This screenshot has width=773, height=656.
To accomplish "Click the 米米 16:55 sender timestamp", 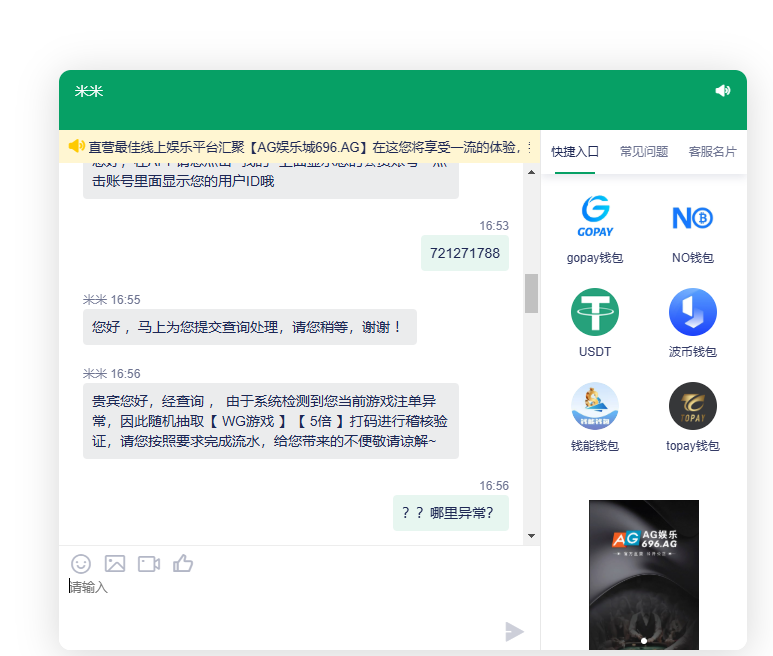I will click(111, 300).
